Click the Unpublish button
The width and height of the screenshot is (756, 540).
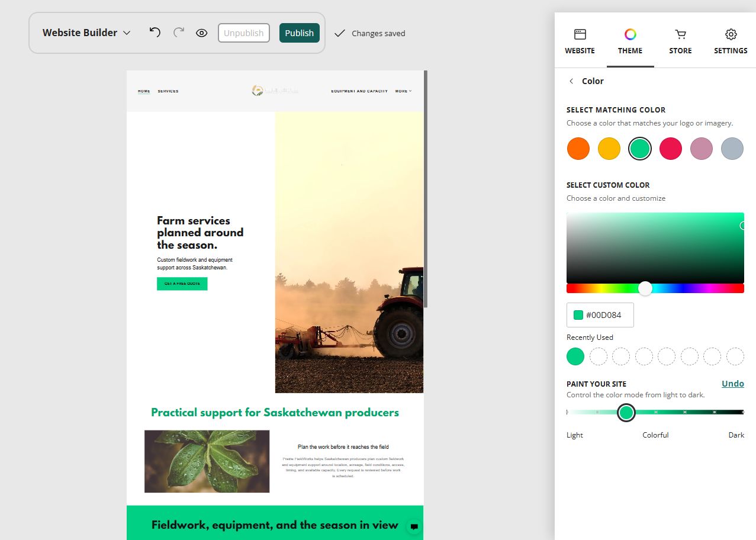click(x=244, y=33)
